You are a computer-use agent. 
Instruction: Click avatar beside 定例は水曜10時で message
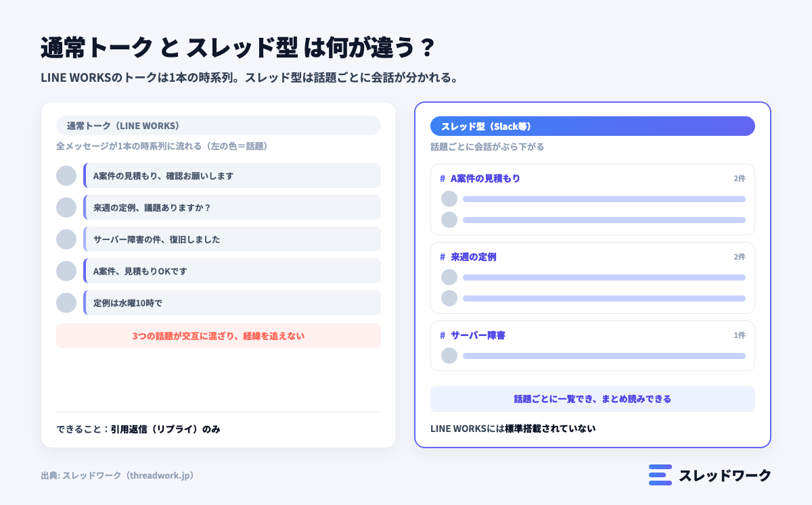pos(66,303)
